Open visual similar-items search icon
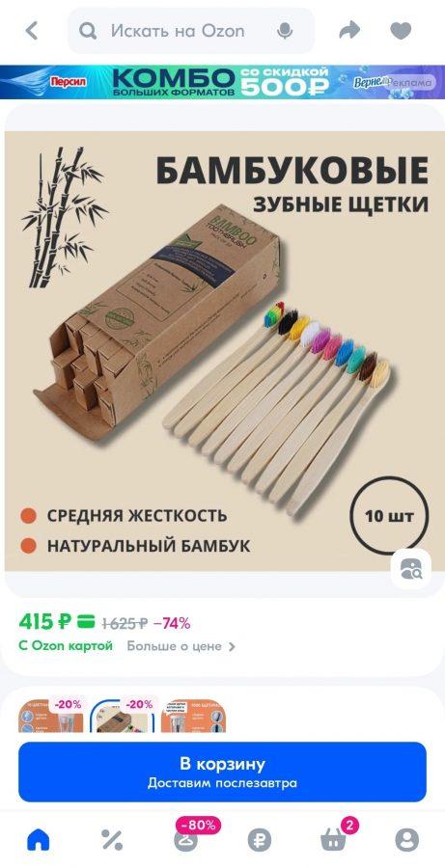 [410, 568]
